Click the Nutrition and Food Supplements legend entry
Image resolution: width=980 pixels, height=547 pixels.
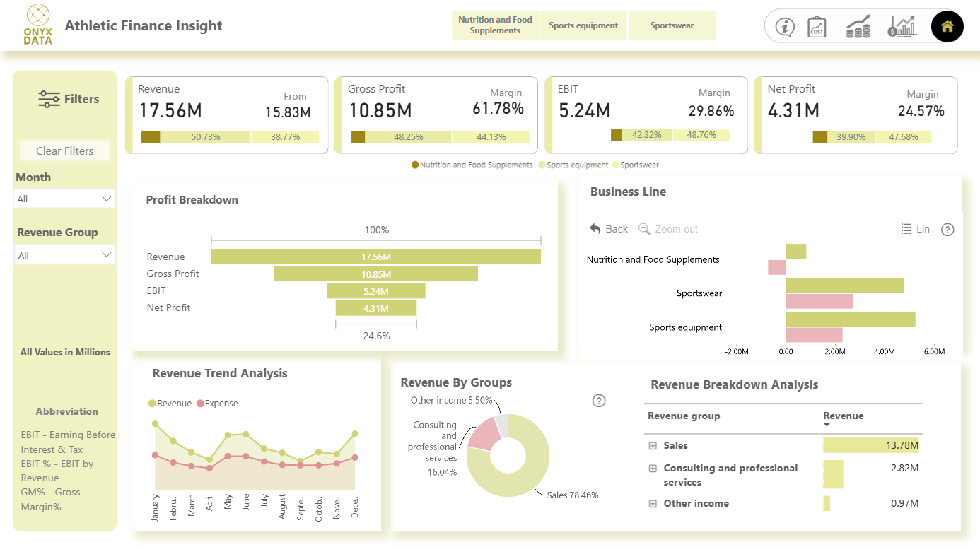coord(472,165)
